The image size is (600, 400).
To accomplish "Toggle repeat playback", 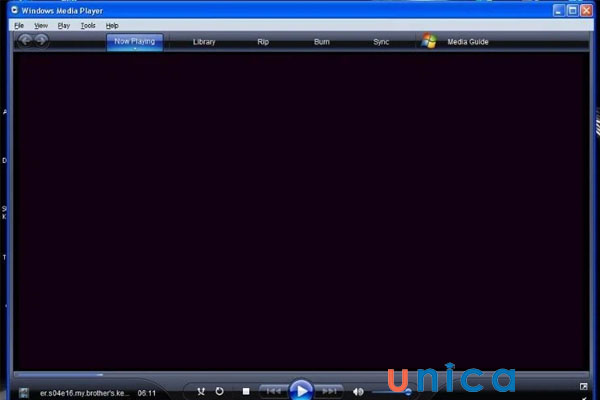I will click(x=219, y=391).
